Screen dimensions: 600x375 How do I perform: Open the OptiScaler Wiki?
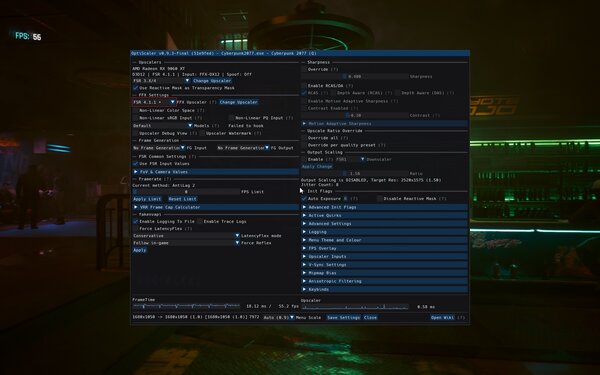(442, 317)
